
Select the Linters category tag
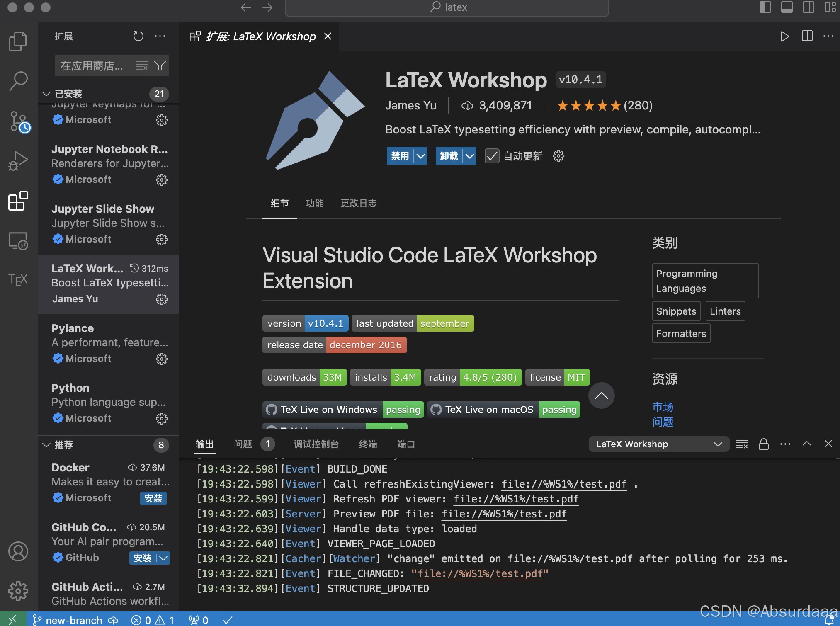click(725, 311)
